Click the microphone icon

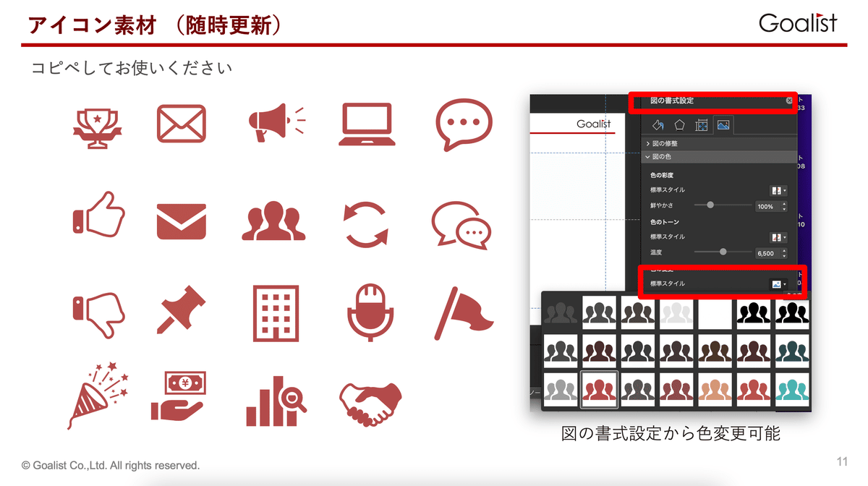[x=370, y=313]
